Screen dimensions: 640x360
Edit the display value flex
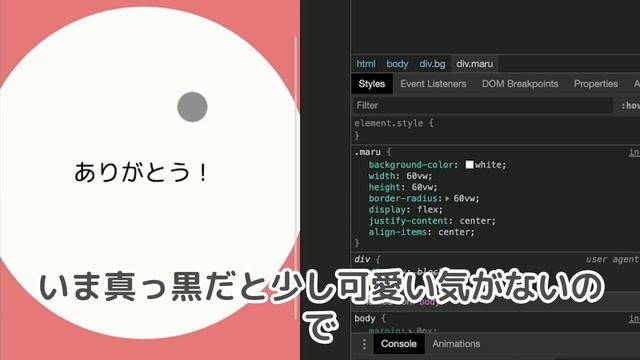pos(427,210)
